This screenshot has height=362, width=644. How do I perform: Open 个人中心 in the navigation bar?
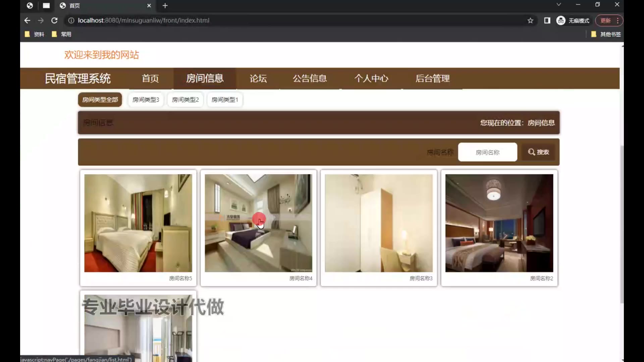371,78
